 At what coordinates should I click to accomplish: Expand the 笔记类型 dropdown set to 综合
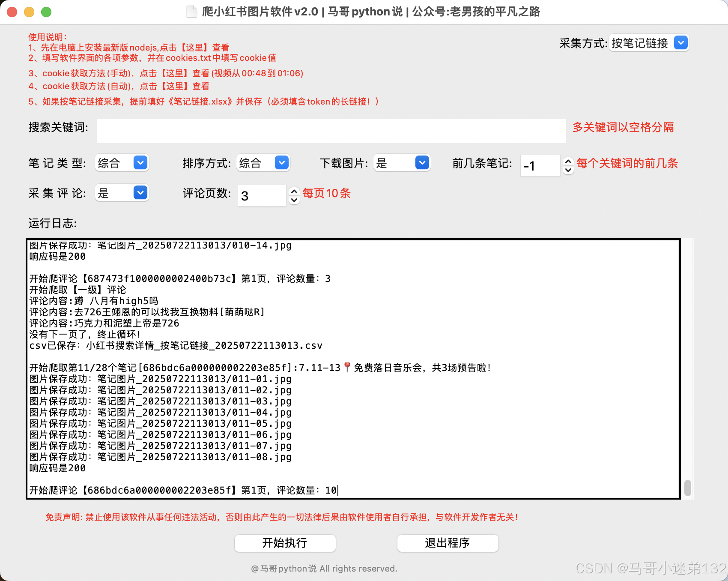(122, 163)
